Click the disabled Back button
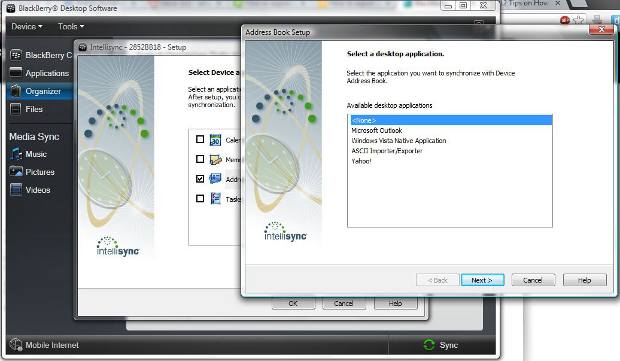This screenshot has height=361, width=620. (x=437, y=280)
